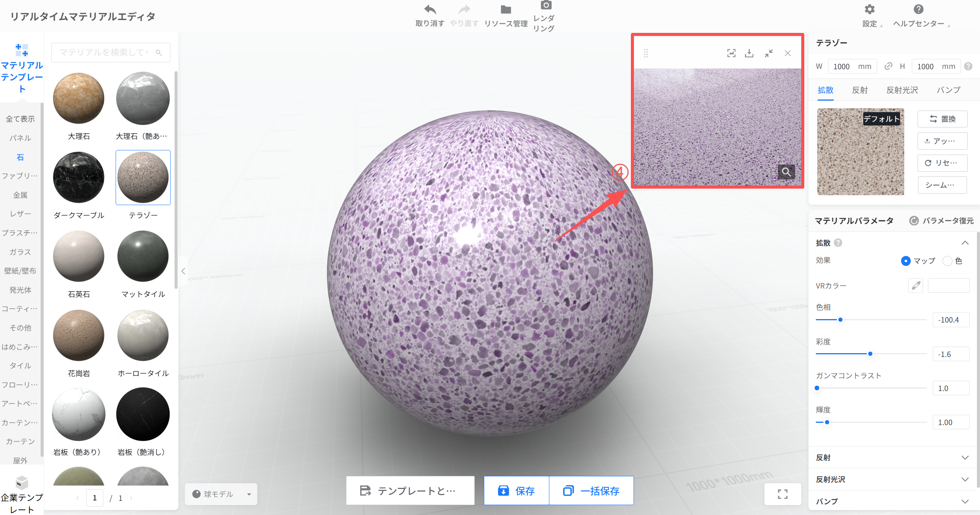Switch to the 拡散 tab
This screenshot has width=980, height=515.
coord(825,90)
